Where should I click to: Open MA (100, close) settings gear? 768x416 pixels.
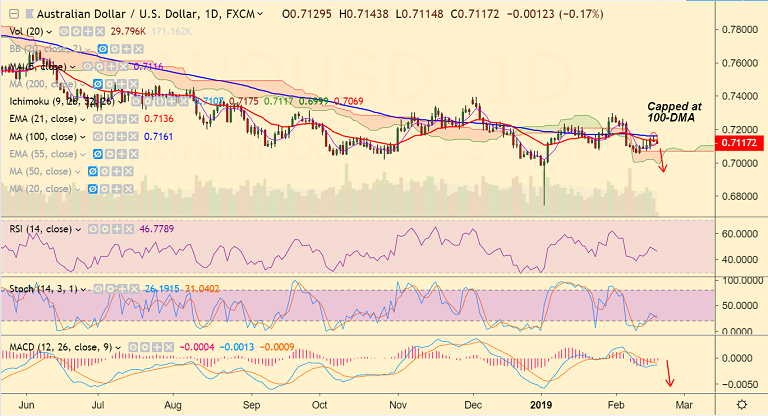tap(110, 137)
